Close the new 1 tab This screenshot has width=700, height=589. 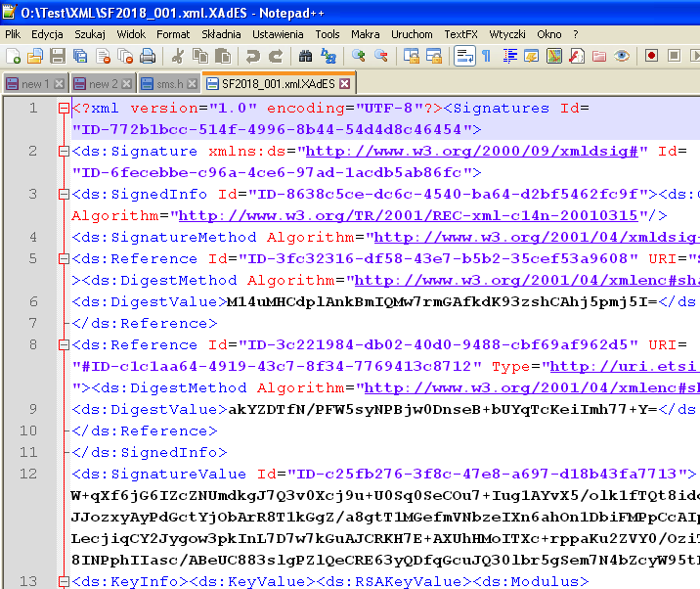[x=59, y=83]
